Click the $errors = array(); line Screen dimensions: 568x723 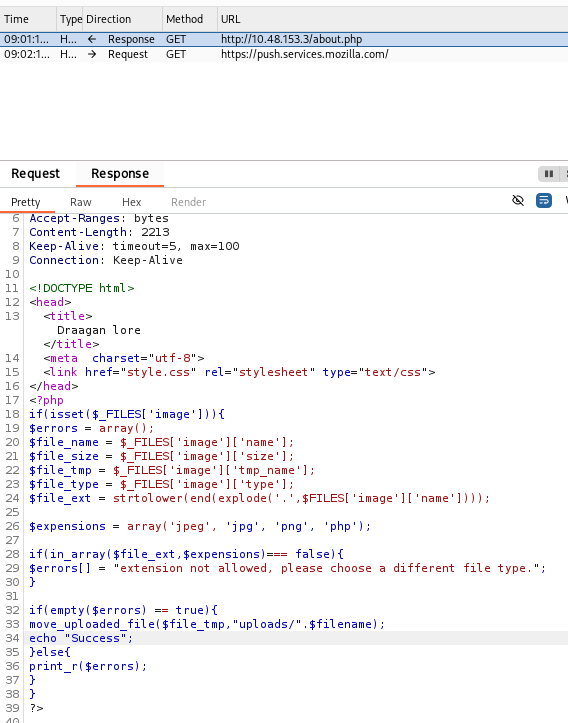click(91, 428)
